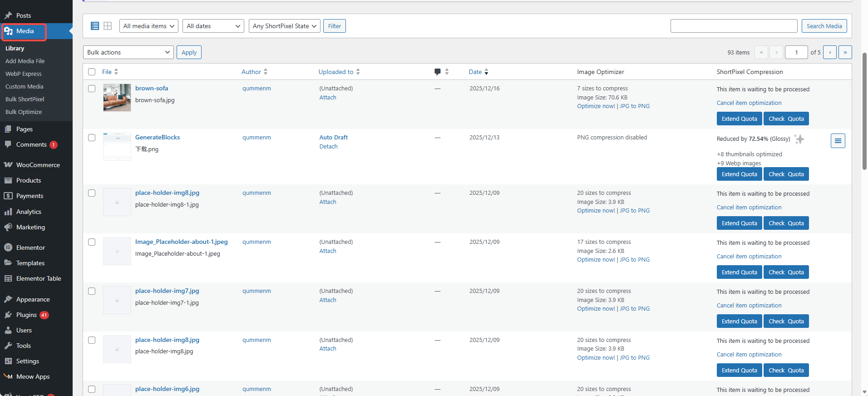Toggle the select-all checkbox in header
This screenshot has width=868, height=396.
92,72
